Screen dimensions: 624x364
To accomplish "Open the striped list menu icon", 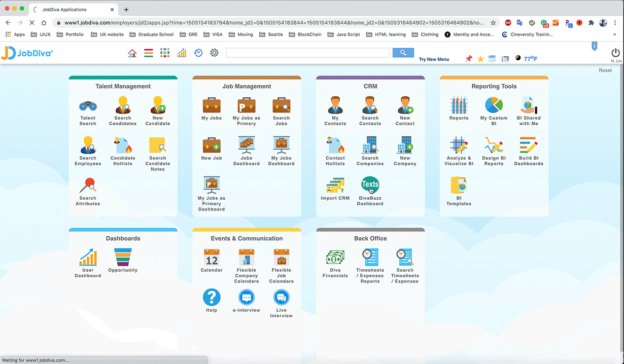I will coord(148,53).
